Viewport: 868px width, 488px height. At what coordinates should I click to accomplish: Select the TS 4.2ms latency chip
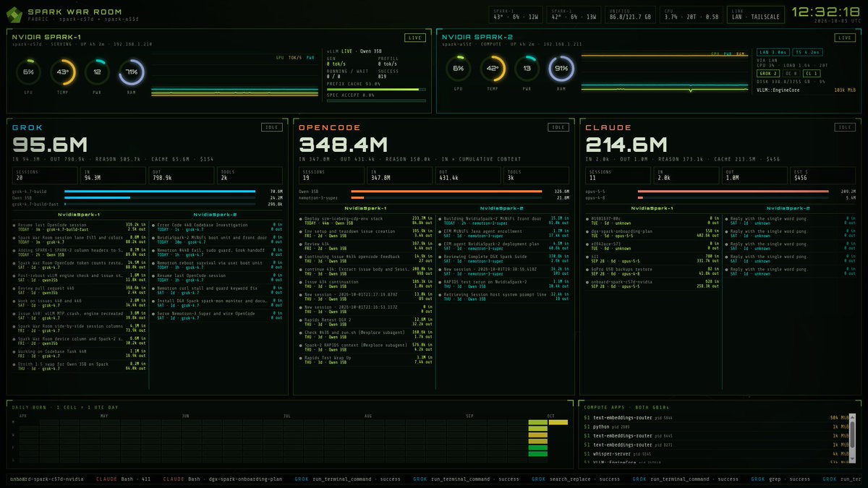coord(807,52)
